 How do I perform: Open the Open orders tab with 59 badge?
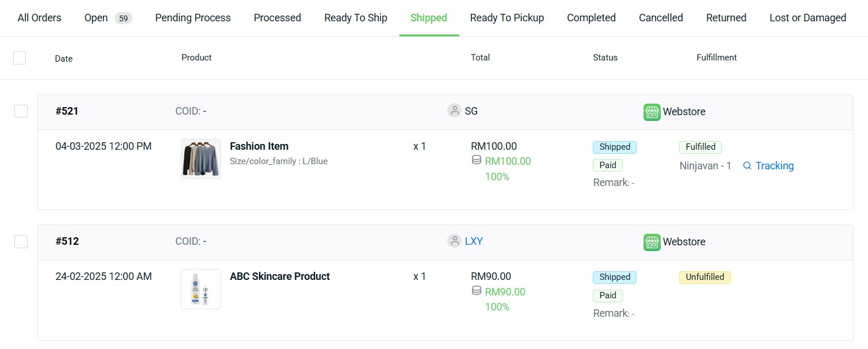click(x=108, y=18)
